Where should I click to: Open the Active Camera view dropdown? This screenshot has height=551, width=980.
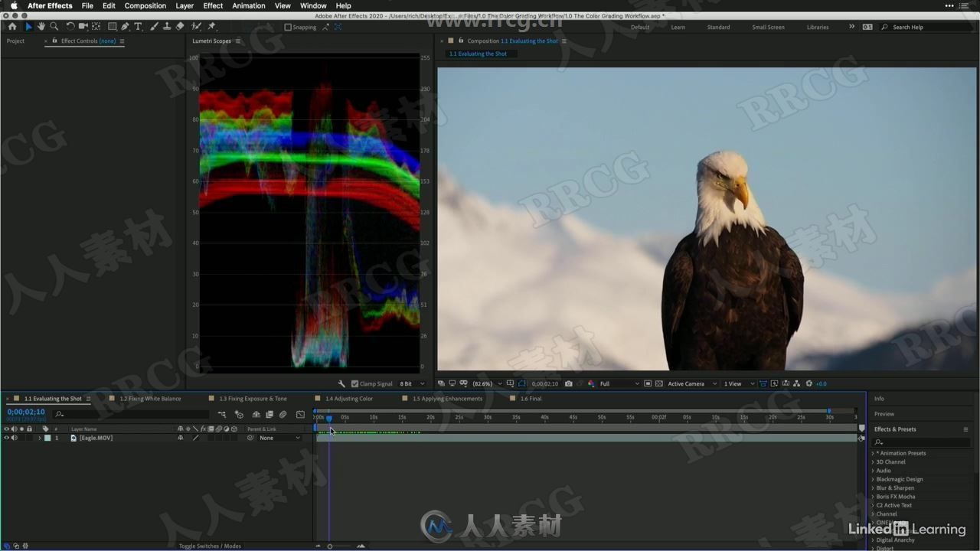pos(693,383)
